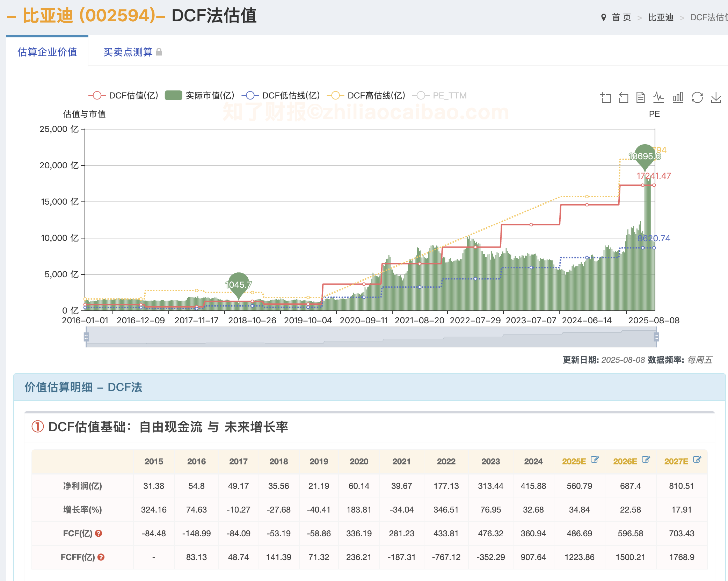This screenshot has height=581, width=728.
Task: Open the data view icon above the chart
Action: [640, 98]
